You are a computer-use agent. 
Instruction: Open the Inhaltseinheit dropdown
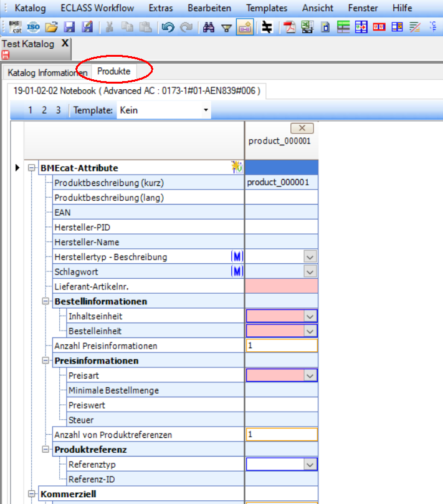(x=310, y=316)
